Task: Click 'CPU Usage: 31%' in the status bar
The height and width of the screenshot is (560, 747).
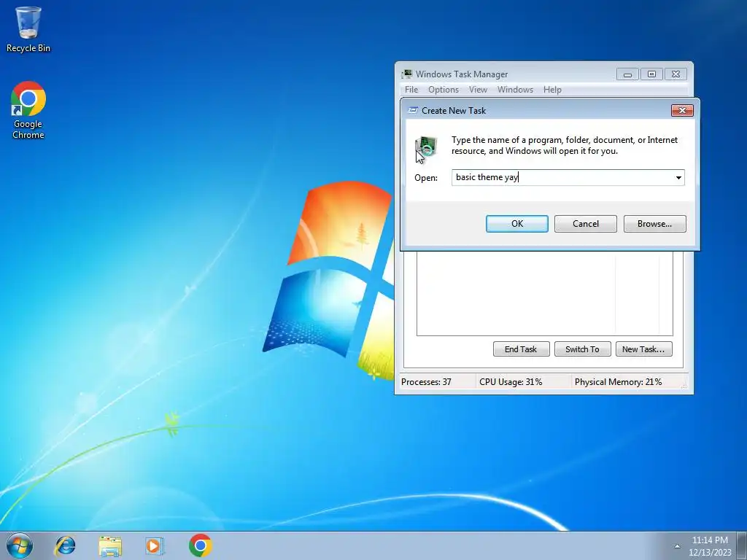Action: pos(511,382)
